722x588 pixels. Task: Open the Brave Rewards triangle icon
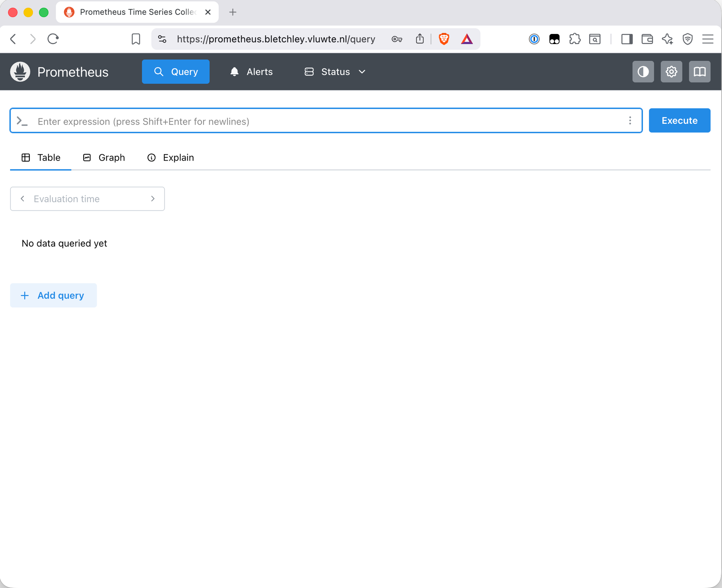pos(467,39)
